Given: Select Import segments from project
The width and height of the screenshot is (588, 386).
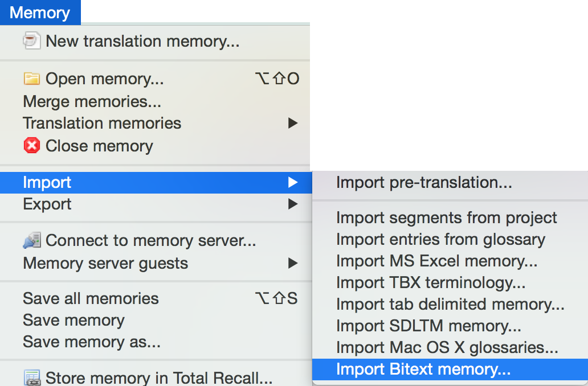Looking at the screenshot, I should (446, 217).
